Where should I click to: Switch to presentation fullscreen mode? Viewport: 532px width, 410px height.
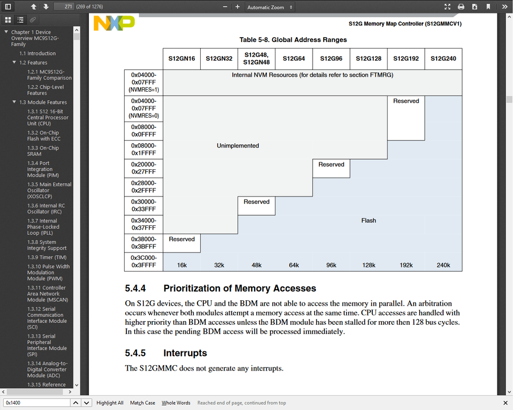point(447,7)
